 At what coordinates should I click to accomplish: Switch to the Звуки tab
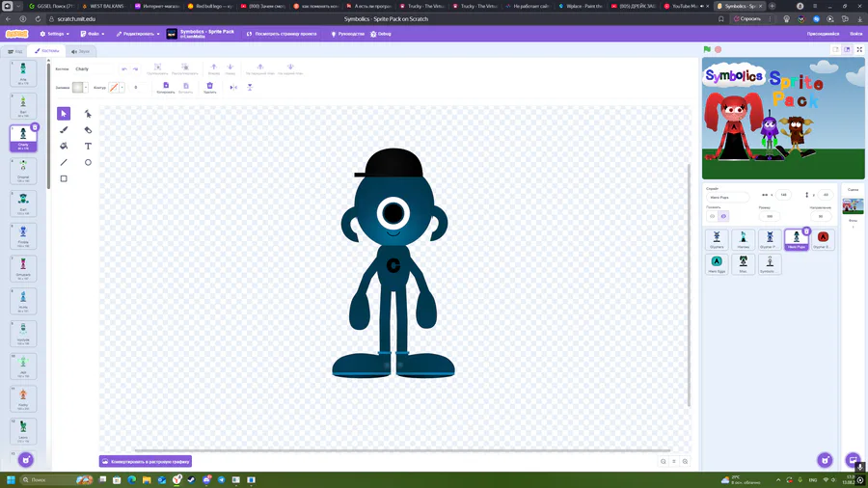(x=81, y=51)
